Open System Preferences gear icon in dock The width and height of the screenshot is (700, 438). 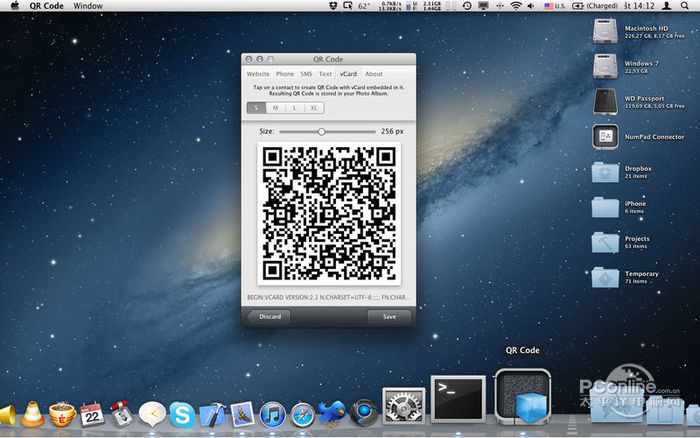pyautogui.click(x=404, y=405)
